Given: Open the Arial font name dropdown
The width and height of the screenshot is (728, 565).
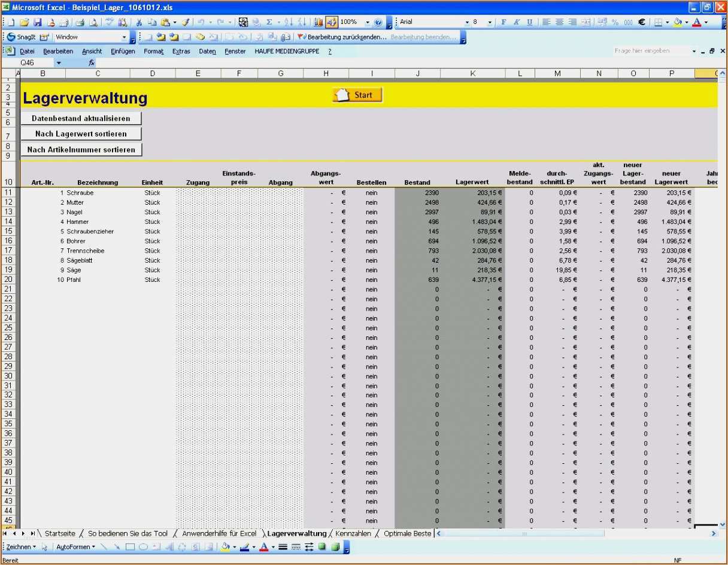Looking at the screenshot, I should click(x=467, y=22).
